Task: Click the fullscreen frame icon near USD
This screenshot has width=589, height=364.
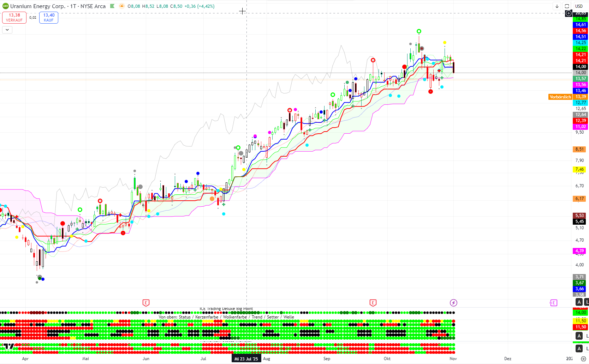Action: (x=567, y=6)
